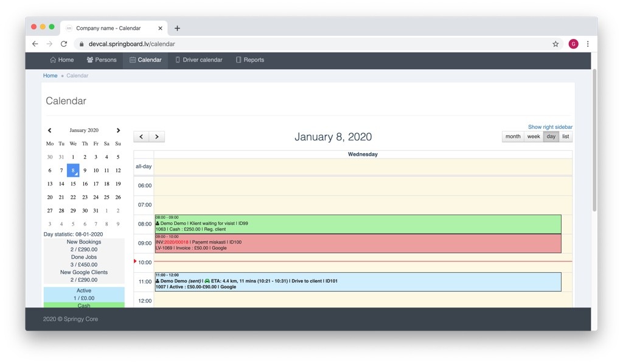The width and height of the screenshot is (623, 364).
Task: Go back using the browser back arrow
Action: pos(35,44)
